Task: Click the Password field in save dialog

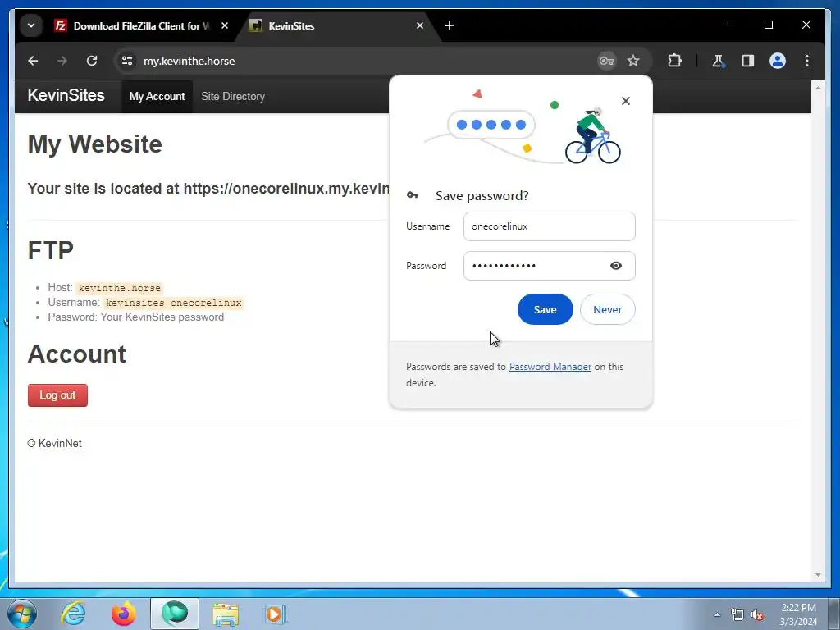Action: (549, 266)
